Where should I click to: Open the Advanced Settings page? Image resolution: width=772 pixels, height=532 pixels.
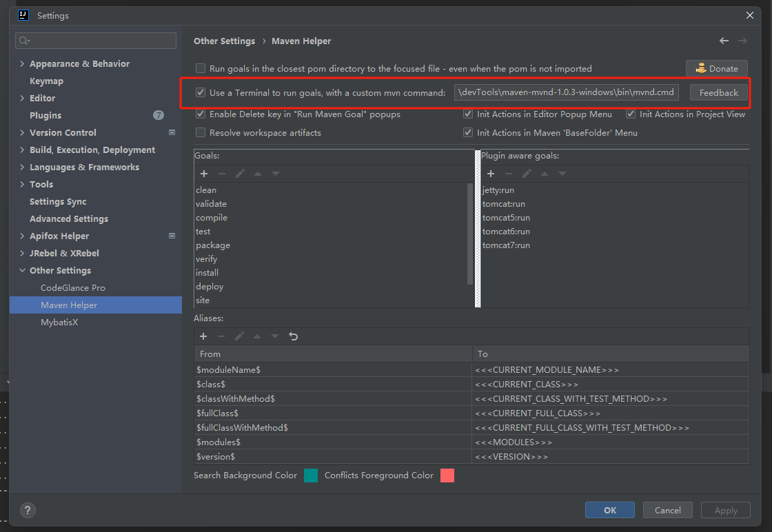(x=68, y=218)
